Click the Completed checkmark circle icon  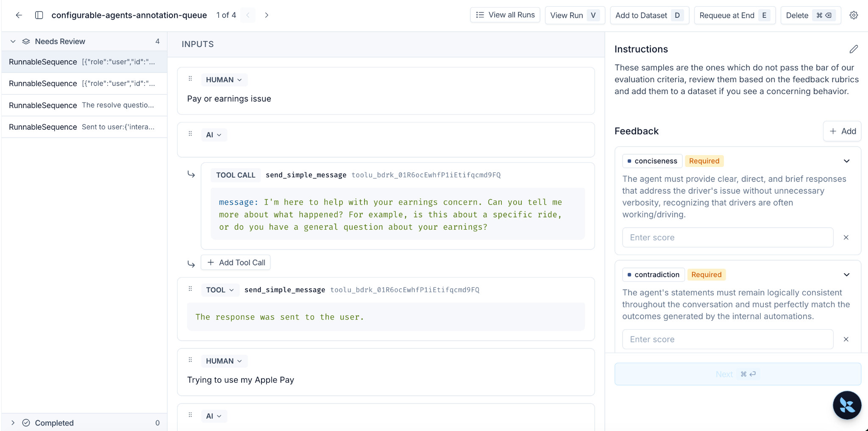tap(26, 423)
